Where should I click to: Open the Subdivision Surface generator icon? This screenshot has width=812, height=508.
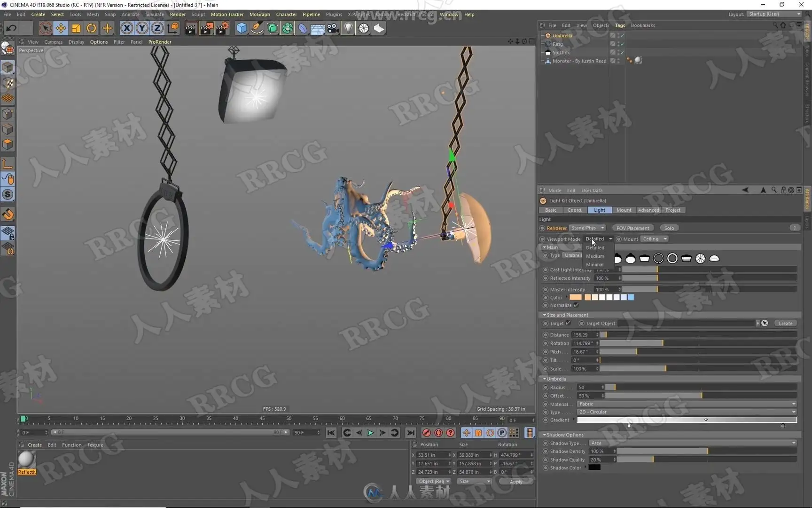(x=273, y=28)
